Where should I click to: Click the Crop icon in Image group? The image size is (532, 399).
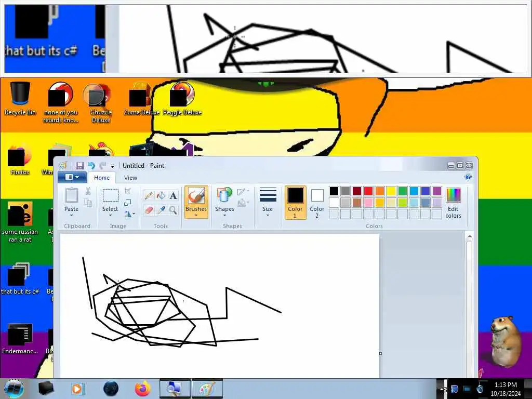tap(128, 191)
